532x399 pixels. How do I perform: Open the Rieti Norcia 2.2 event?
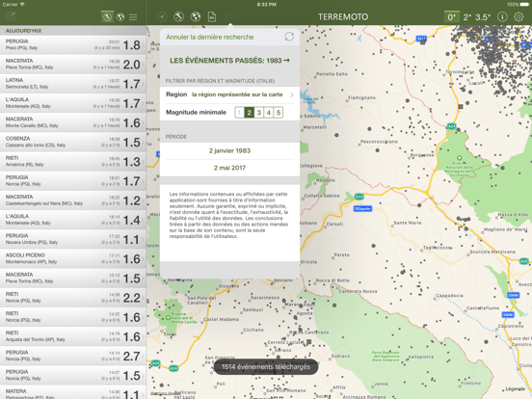[73, 298]
